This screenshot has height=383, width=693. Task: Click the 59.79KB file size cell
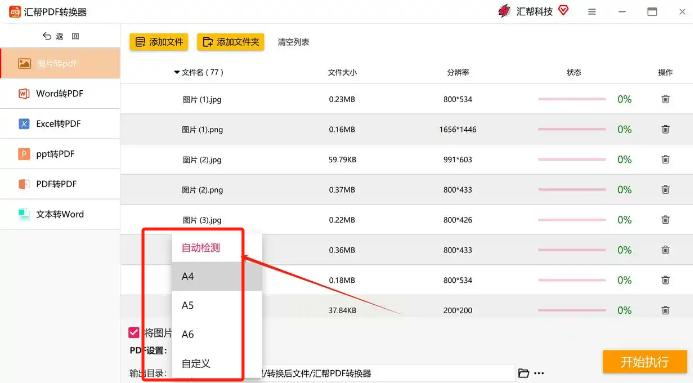pyautogui.click(x=342, y=159)
